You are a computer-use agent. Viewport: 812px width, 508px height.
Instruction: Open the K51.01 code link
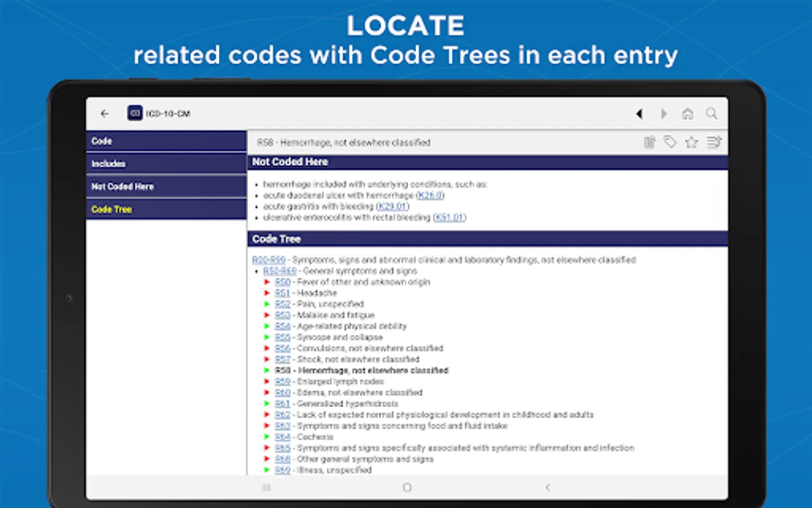[x=449, y=217]
